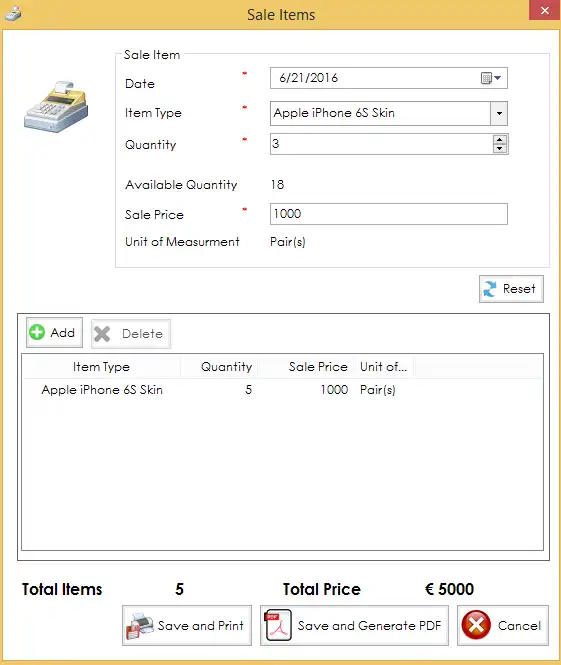Expand the Item Type dropdown arrow

tap(499, 113)
